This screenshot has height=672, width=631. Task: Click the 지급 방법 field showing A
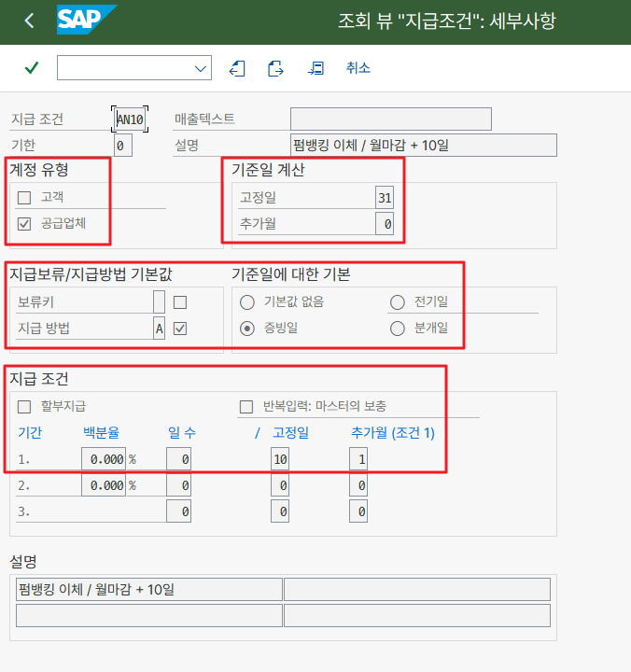tap(159, 329)
